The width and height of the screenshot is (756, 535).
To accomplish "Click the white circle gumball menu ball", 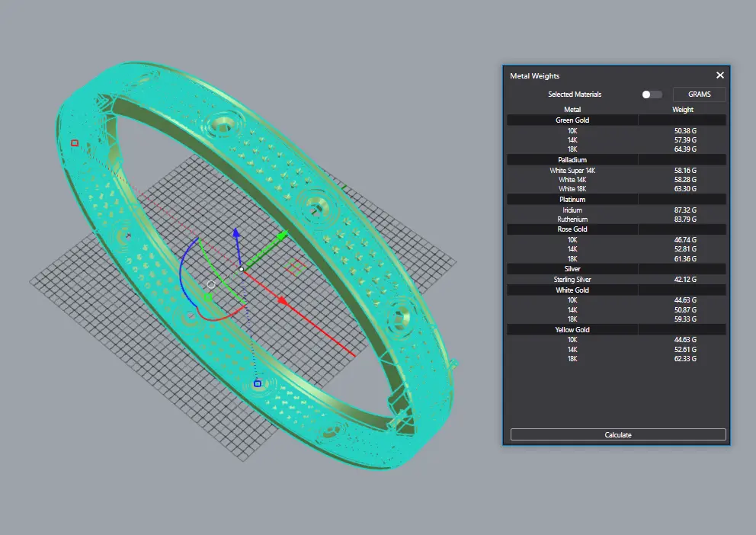I will point(211,284).
